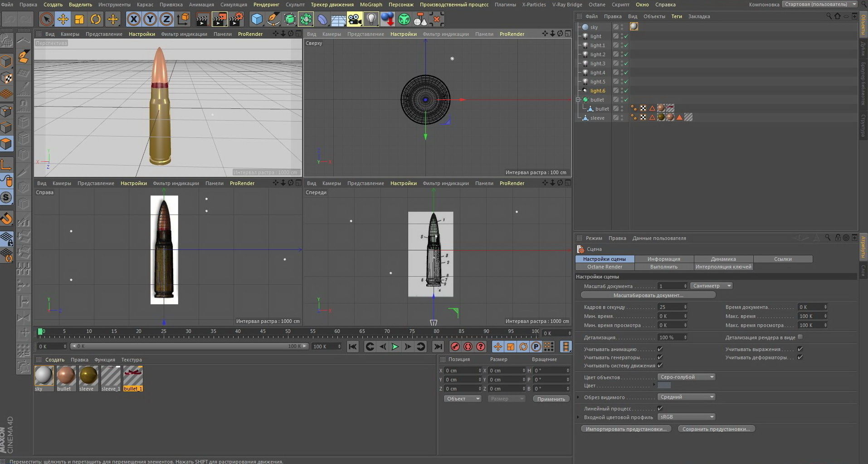Toggle the 'Учитывать генераторы' checkbox
The width and height of the screenshot is (868, 464).
660,357
